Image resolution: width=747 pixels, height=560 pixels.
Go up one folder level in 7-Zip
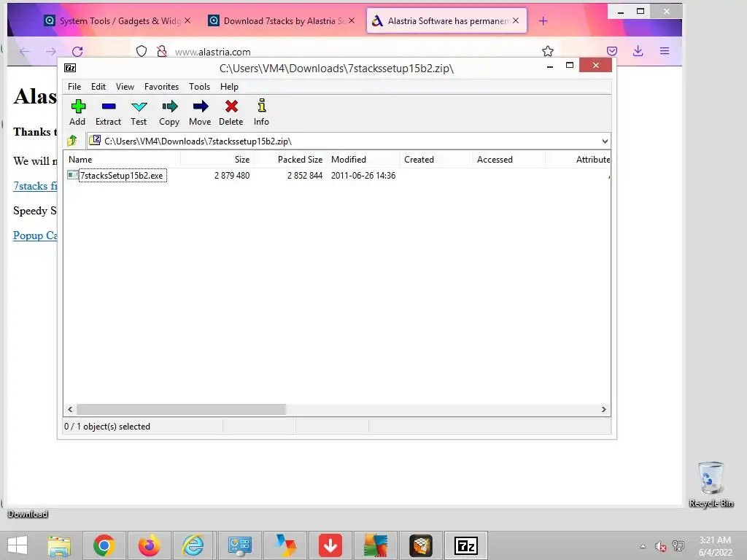(72, 141)
